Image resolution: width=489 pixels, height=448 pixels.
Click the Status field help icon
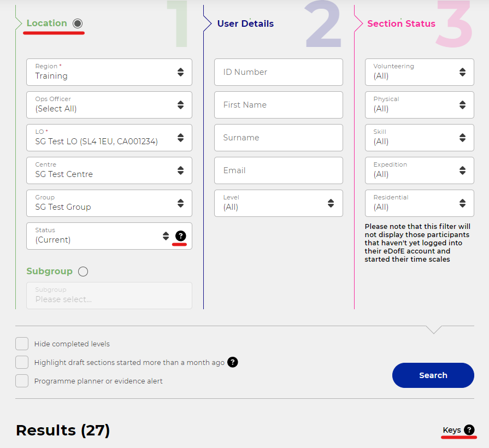pos(180,236)
